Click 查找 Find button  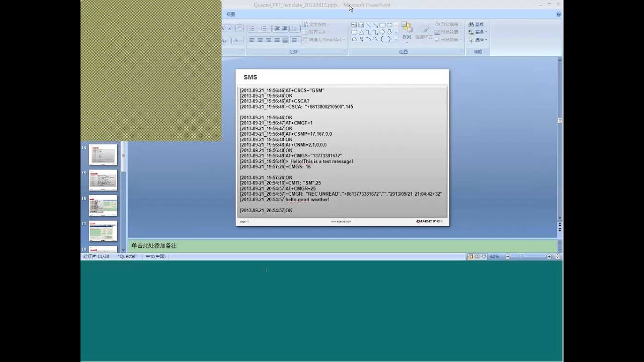(476, 25)
